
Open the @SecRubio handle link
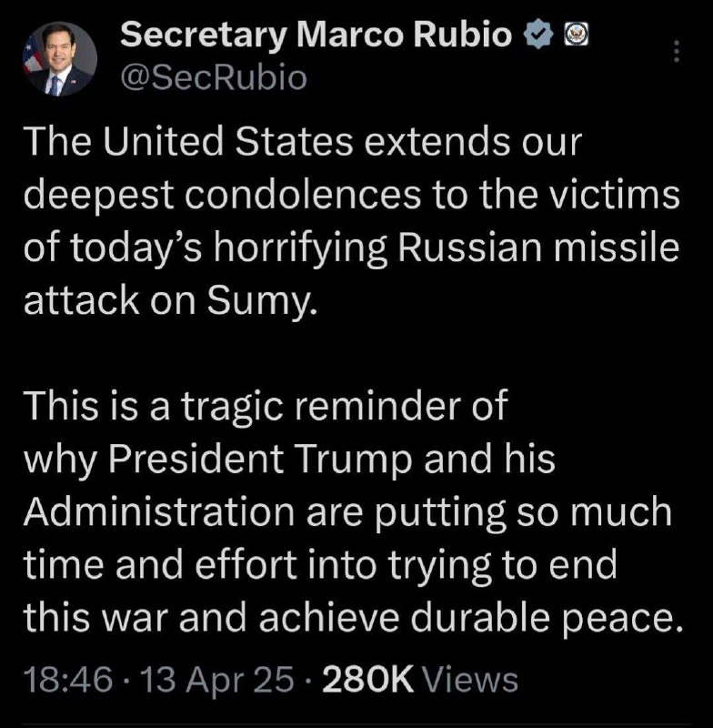coord(214,78)
